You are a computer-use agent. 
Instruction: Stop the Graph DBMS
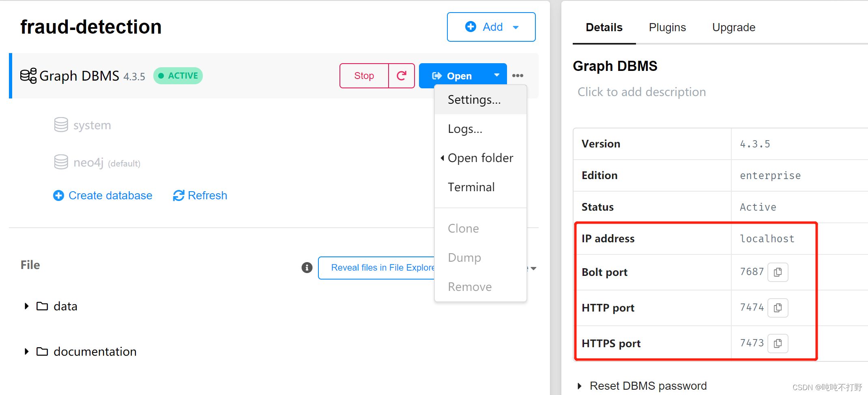point(364,76)
